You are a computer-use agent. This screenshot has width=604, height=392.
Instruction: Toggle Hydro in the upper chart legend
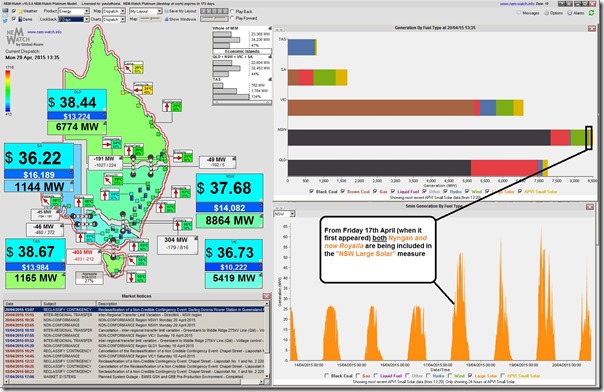(x=446, y=191)
